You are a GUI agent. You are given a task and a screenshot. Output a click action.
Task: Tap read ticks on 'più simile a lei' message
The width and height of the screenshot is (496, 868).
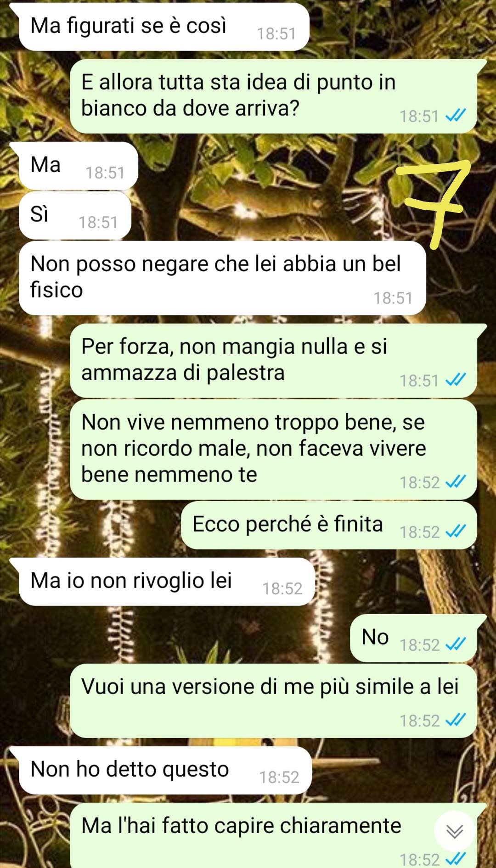coord(456,720)
